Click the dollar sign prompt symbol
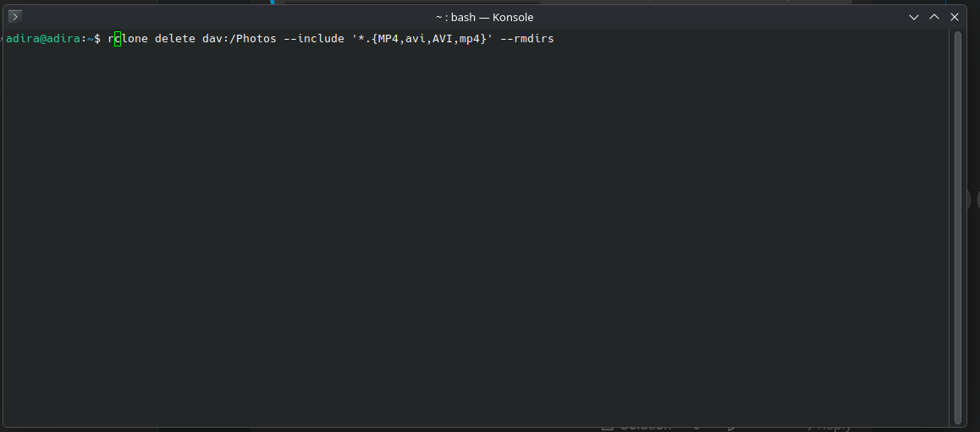This screenshot has height=432, width=980. coord(96,39)
